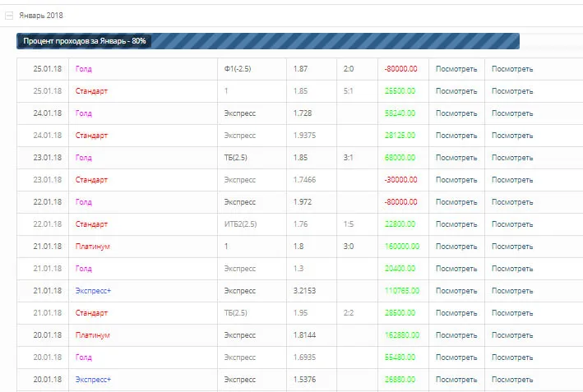The height and width of the screenshot is (392, 583).
Task: Click first Посмотреть link in the 2:2 score row
Action: 456,313
